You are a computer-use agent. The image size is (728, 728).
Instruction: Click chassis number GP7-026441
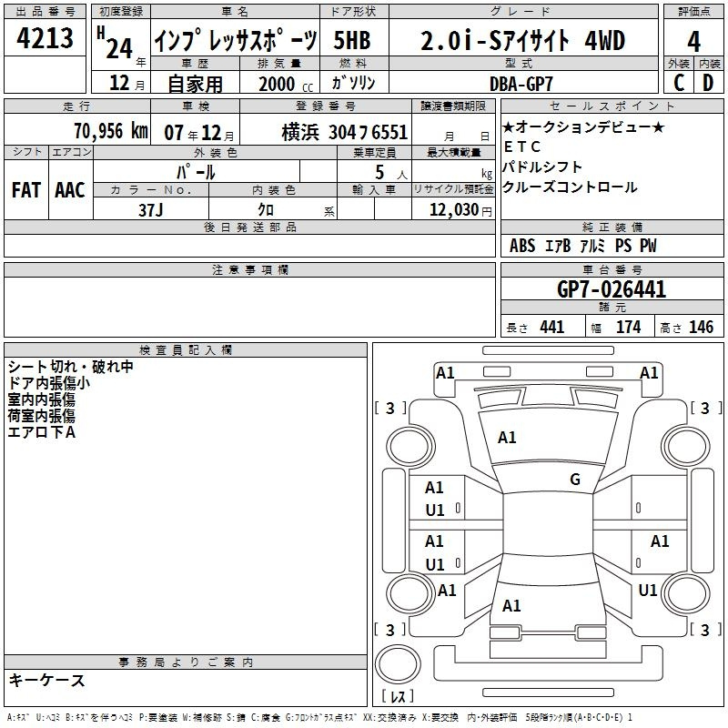coord(612,289)
